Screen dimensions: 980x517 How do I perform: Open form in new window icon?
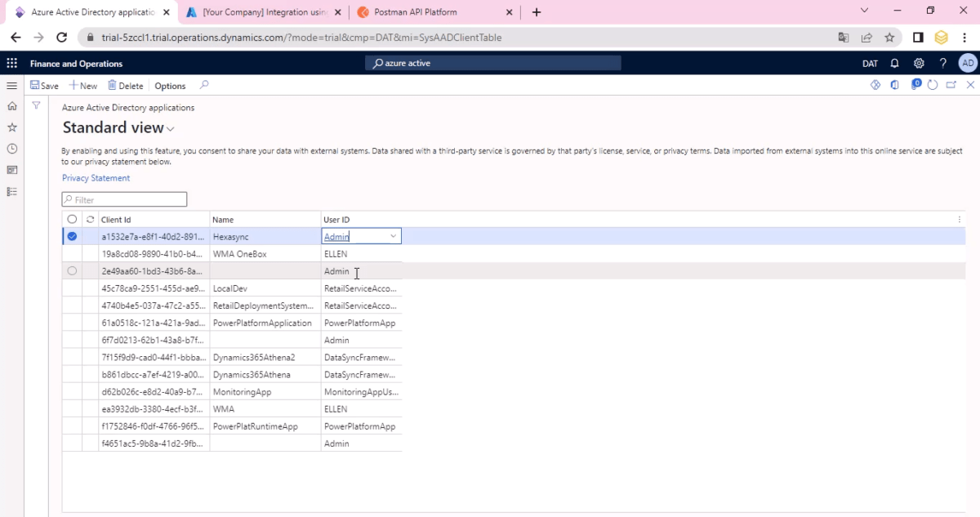coord(951,85)
